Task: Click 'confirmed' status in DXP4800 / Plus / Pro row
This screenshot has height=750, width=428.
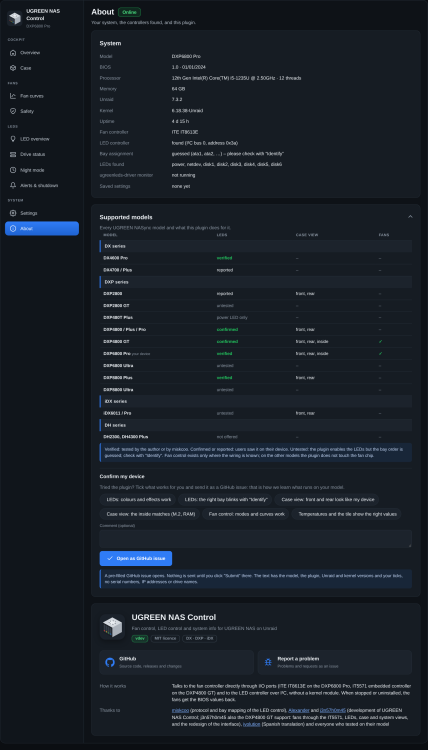Action: tap(227, 330)
